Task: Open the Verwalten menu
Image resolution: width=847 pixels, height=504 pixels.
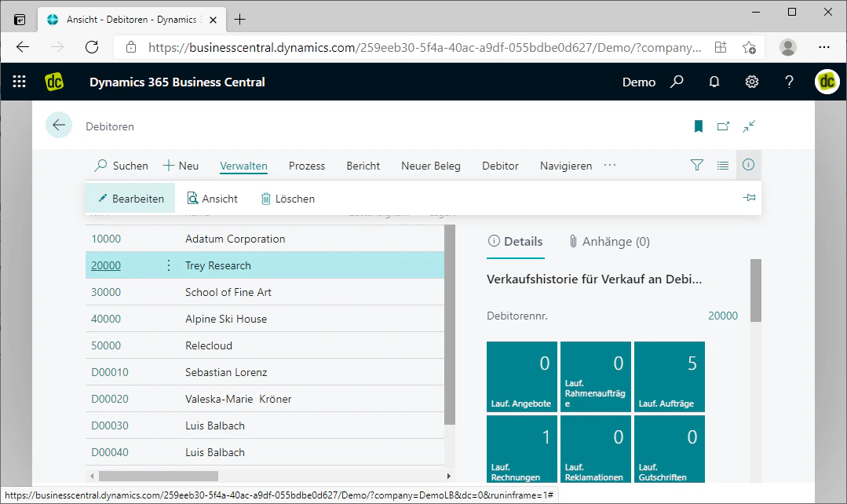Action: 243,166
